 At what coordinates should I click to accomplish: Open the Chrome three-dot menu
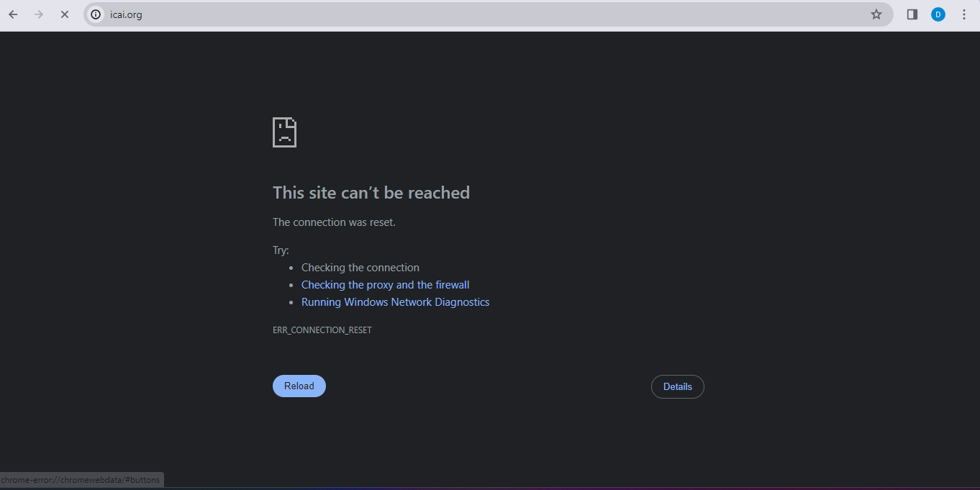point(964,14)
